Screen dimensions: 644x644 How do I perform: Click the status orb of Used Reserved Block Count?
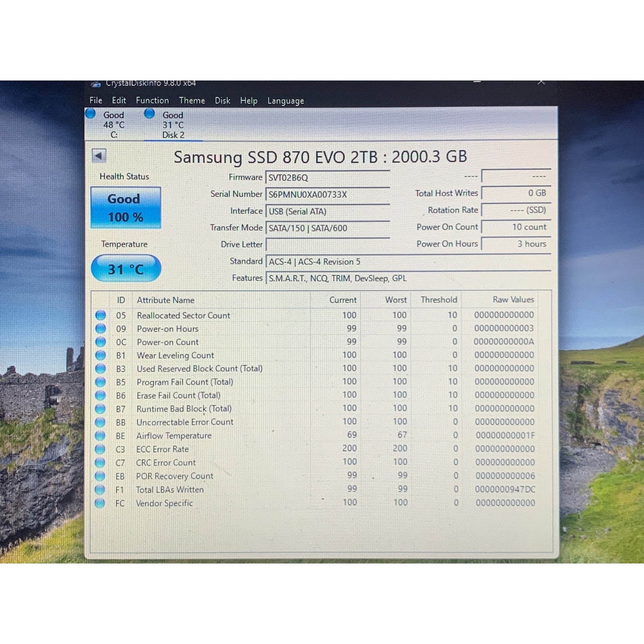101,369
